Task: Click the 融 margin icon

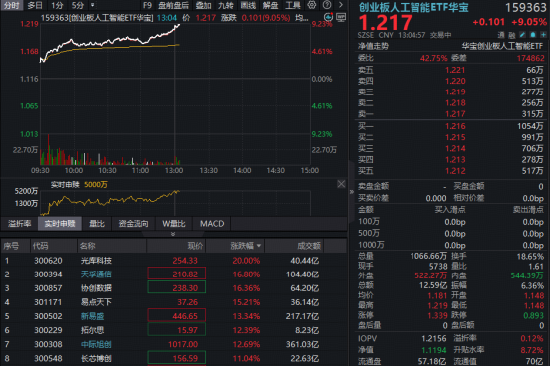Action: click(x=512, y=35)
